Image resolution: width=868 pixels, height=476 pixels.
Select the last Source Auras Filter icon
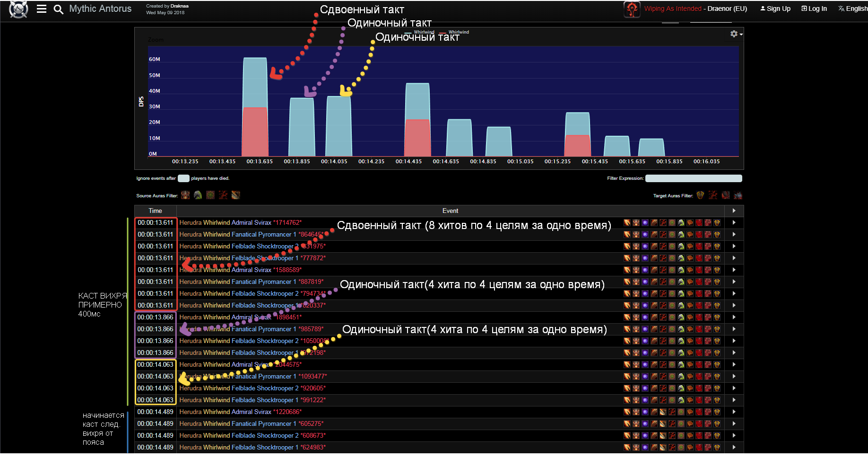(x=236, y=195)
